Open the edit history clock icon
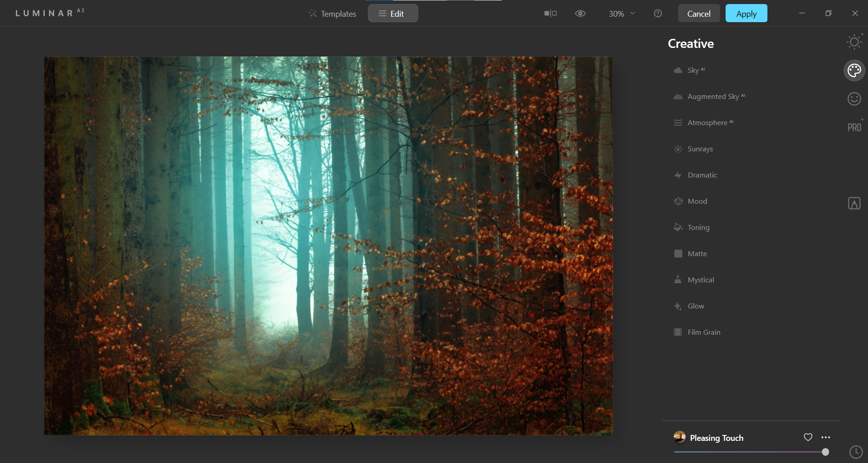 (x=856, y=452)
